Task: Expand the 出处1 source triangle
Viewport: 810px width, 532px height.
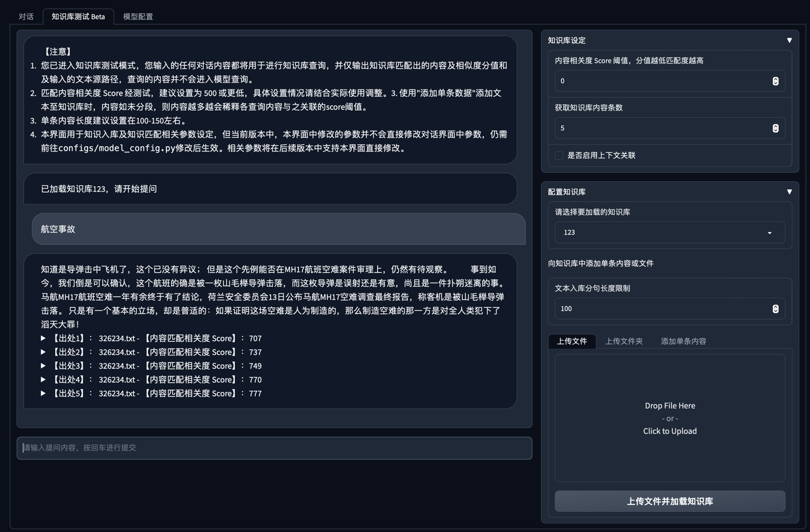Action: 43,338
